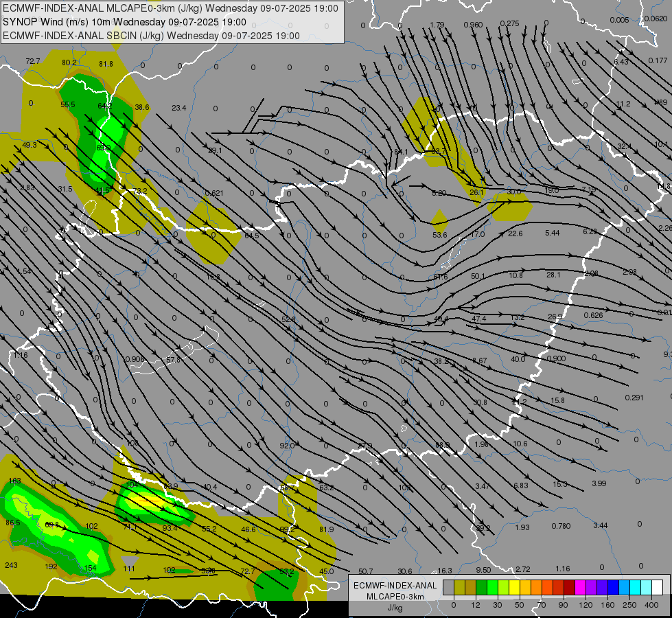Screen dimensions: 672x618
Task: Click the map value 15.8
Action: point(557,400)
